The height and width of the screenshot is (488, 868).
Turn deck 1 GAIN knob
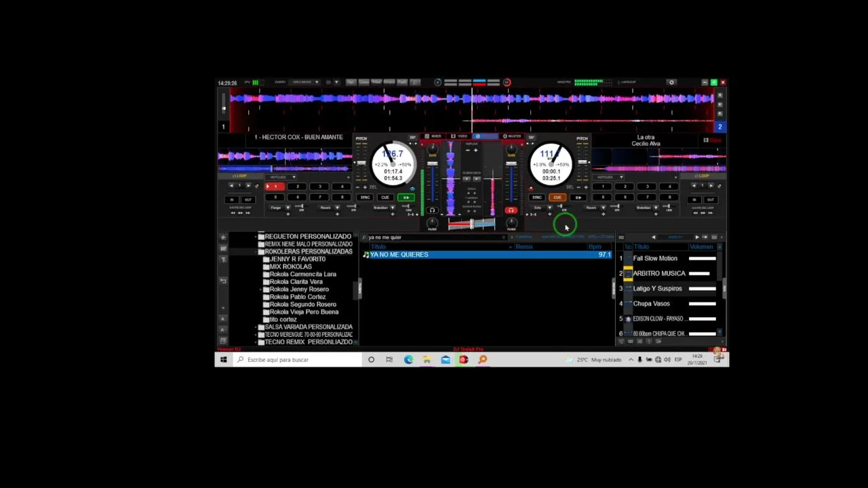click(432, 149)
